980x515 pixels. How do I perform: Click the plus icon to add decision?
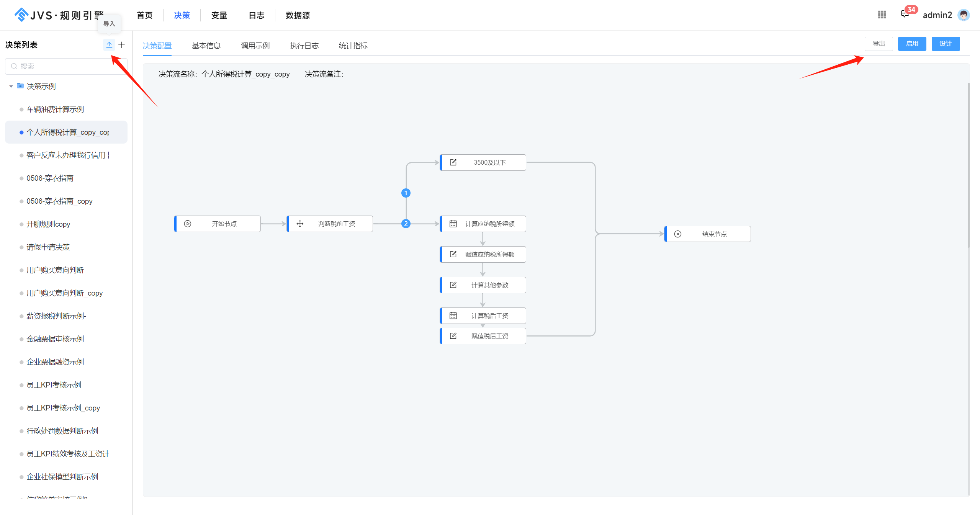click(122, 45)
